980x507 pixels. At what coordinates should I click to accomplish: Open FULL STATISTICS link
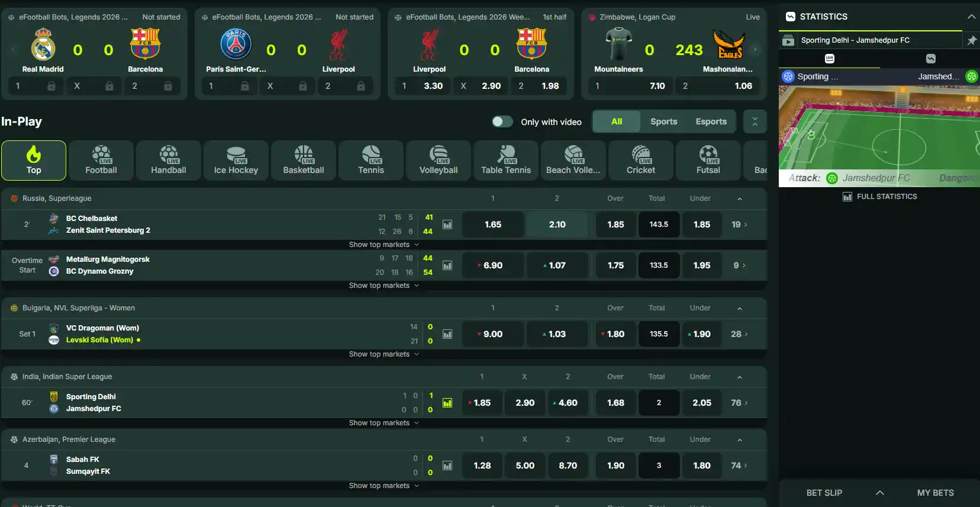click(x=880, y=197)
